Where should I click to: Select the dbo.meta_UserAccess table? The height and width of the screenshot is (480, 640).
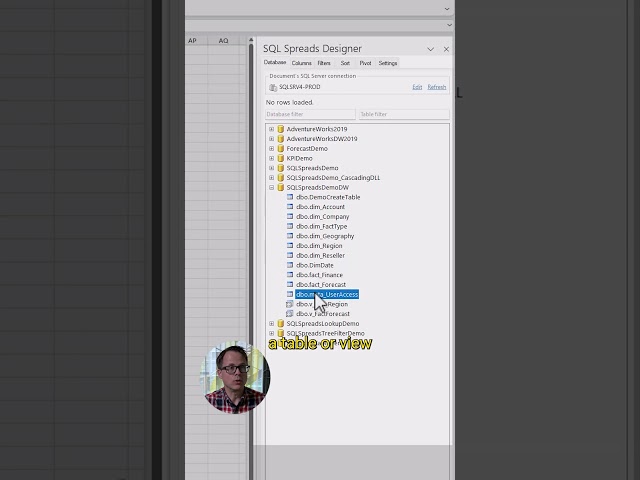[x=327, y=294]
